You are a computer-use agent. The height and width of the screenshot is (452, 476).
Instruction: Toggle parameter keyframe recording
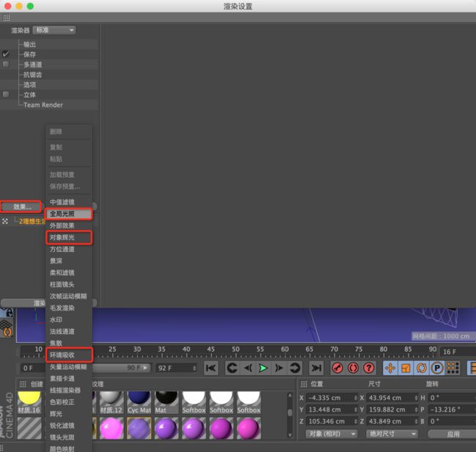tap(437, 368)
